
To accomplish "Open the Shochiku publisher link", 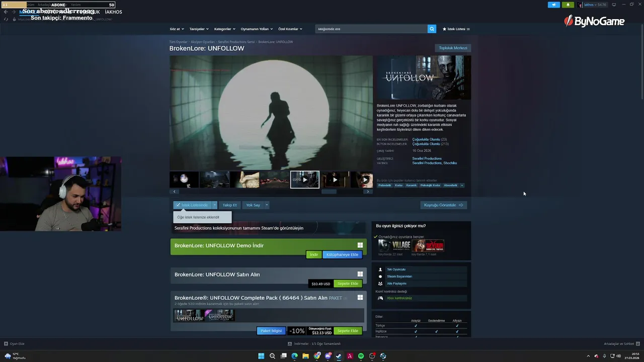I will point(450,163).
